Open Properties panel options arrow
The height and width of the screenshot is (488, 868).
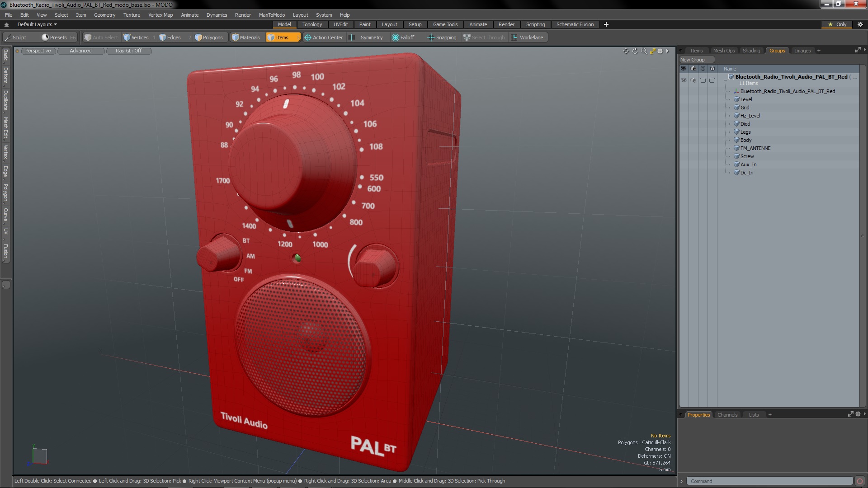[x=864, y=414]
